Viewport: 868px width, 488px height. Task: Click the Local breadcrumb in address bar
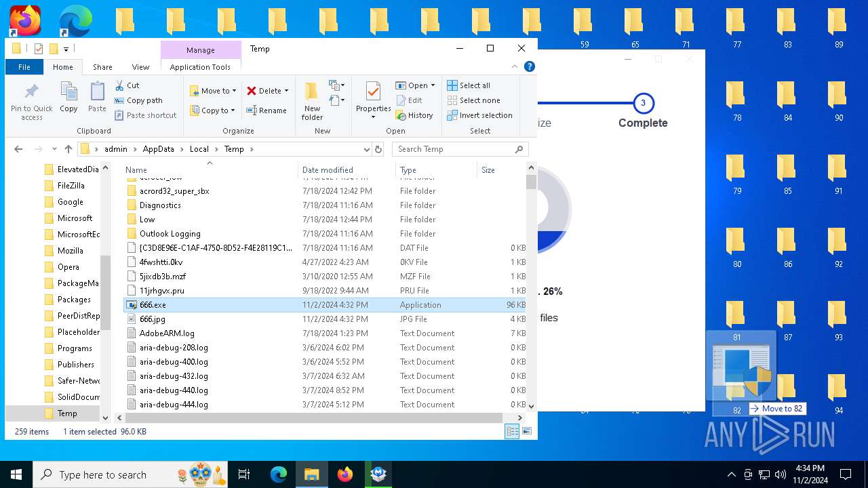199,149
